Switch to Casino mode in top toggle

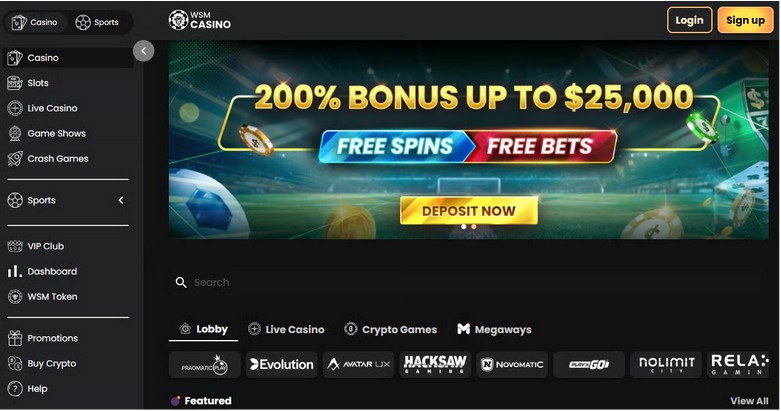(34, 22)
